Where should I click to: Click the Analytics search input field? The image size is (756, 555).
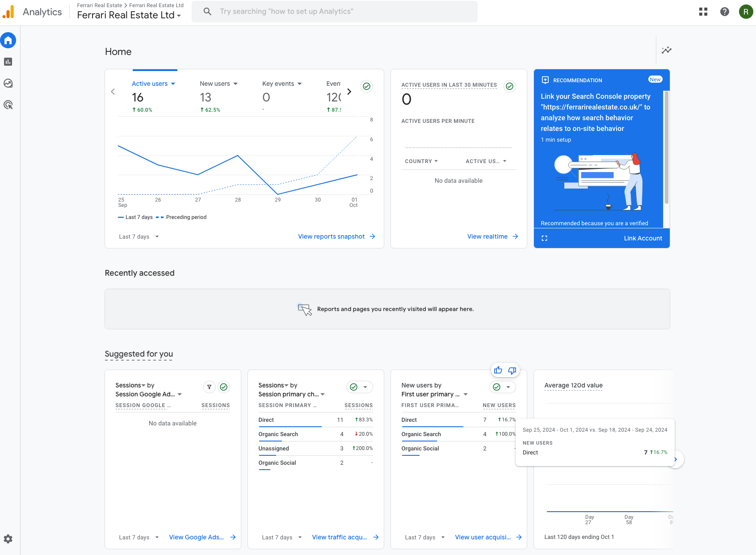335,12
